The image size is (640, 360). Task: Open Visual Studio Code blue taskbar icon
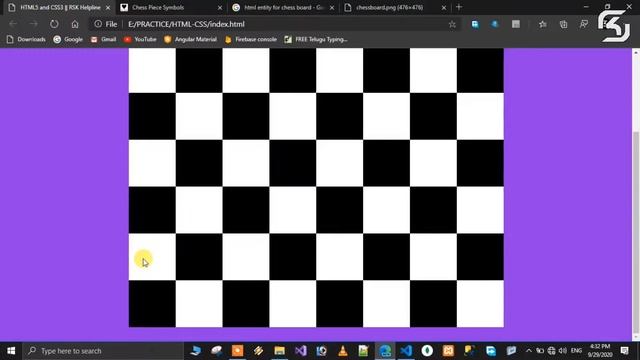(406, 351)
